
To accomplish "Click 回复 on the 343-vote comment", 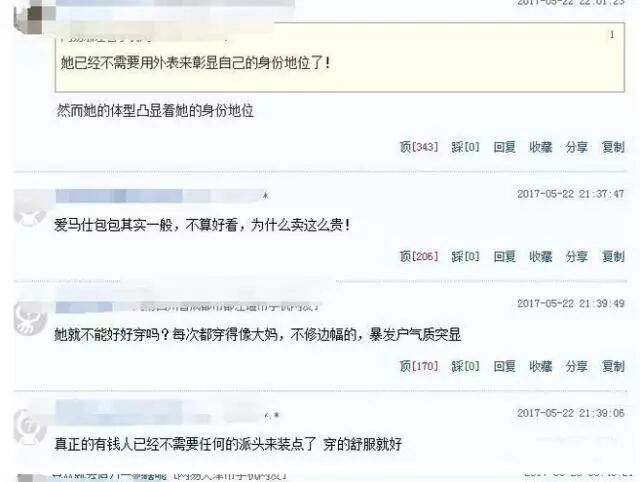I will pos(504,147).
